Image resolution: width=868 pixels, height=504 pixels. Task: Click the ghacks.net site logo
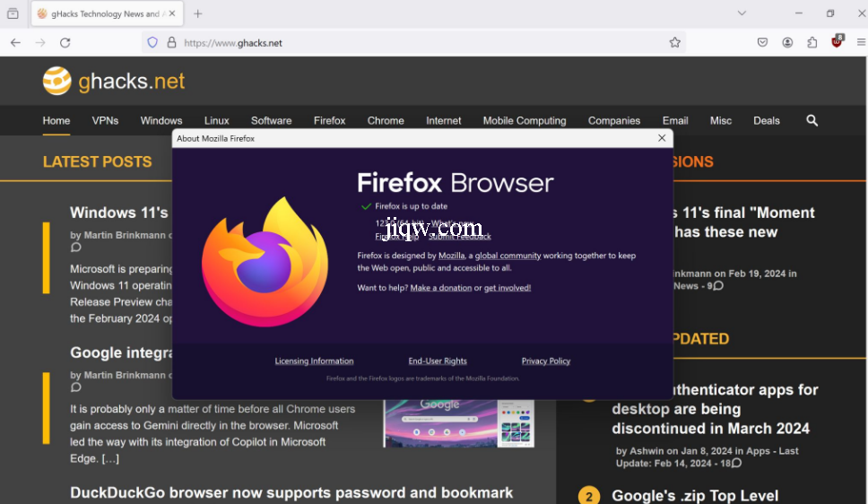tap(114, 82)
